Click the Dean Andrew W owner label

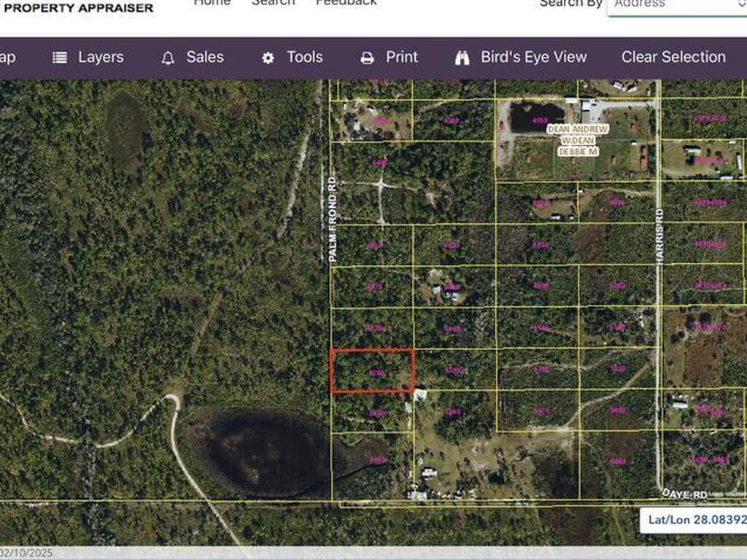[x=578, y=141]
